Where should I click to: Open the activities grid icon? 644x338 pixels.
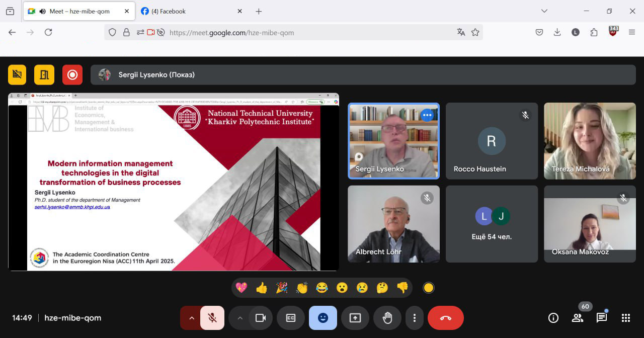[x=625, y=318]
